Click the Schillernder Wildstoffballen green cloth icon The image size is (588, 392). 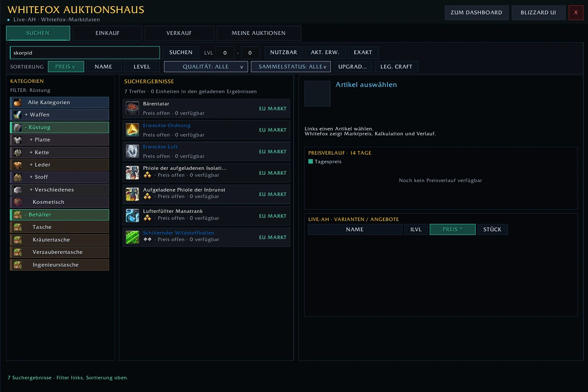[x=132, y=237]
